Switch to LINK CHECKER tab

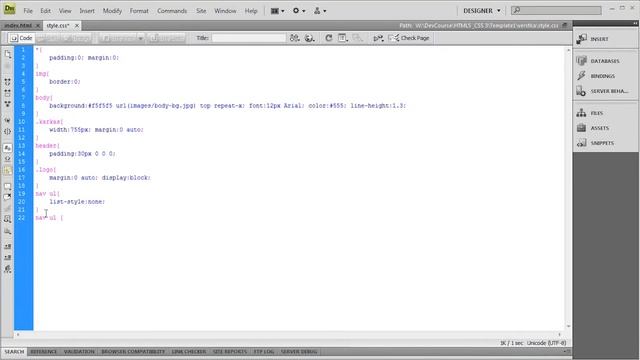click(189, 351)
